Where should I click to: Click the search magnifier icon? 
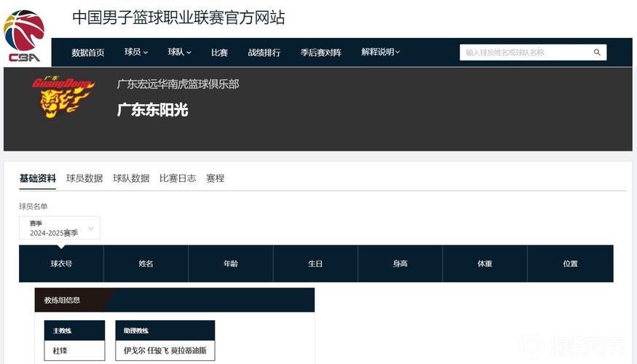[x=597, y=52]
